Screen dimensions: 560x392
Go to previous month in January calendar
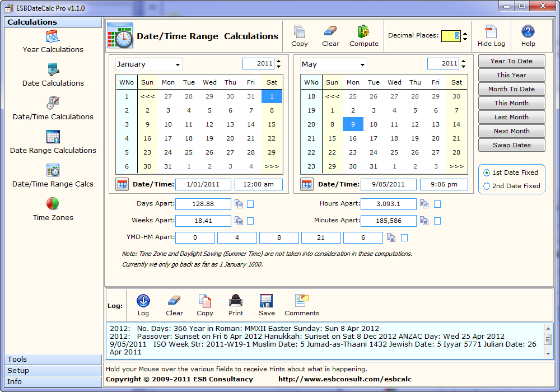[147, 96]
